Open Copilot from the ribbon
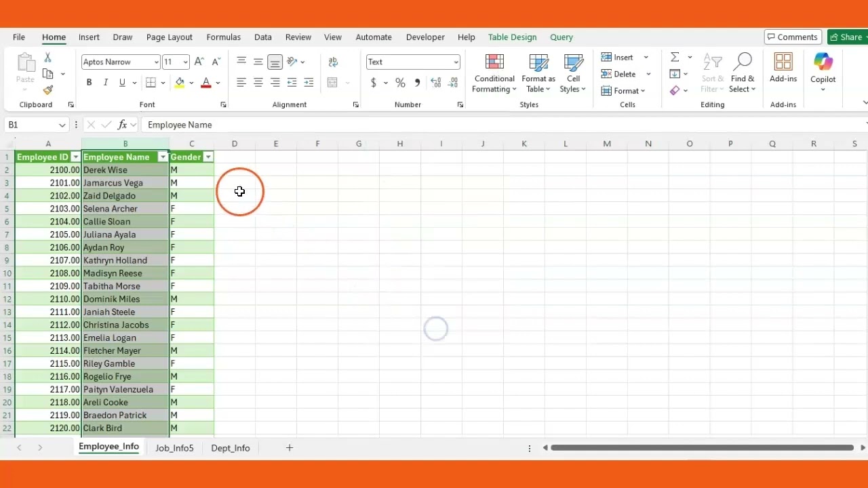The width and height of the screenshot is (868, 488). [x=823, y=71]
